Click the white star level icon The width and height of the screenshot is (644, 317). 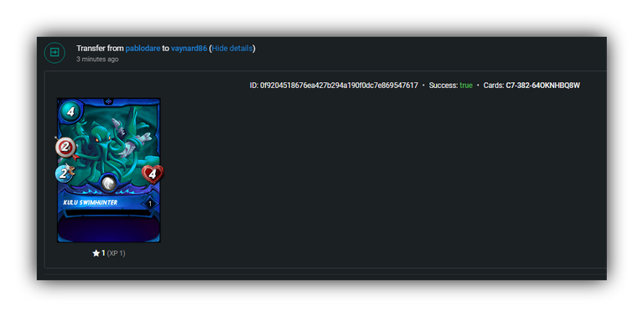point(96,253)
